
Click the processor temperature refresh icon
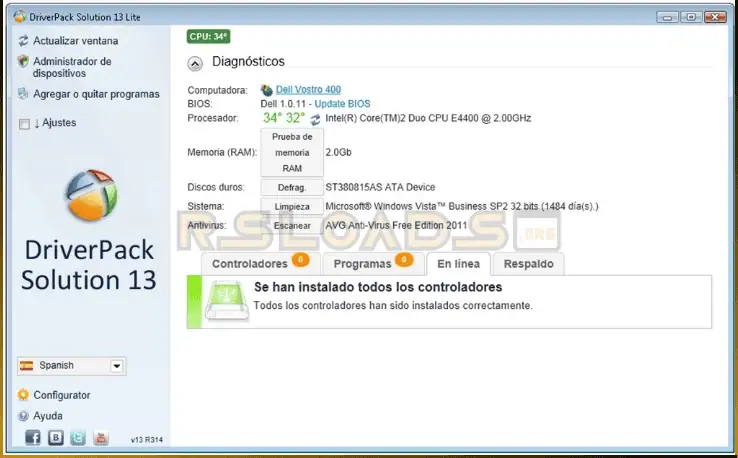pos(315,119)
